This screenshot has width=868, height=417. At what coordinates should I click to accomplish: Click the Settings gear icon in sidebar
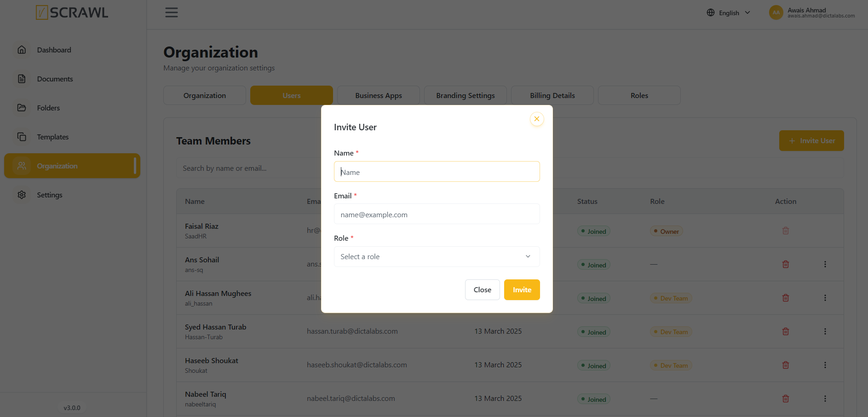tap(22, 195)
